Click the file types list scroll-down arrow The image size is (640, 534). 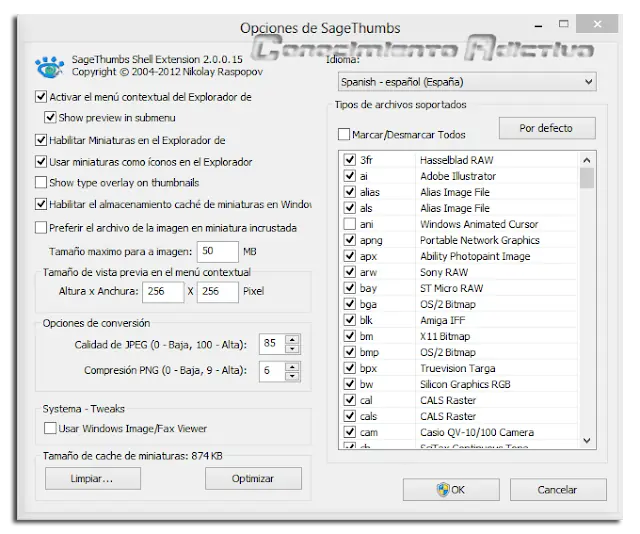click(x=587, y=441)
